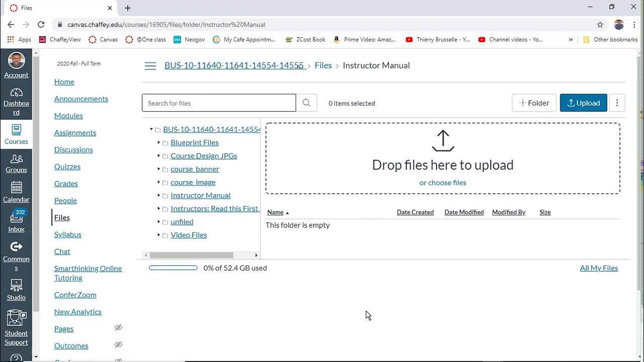Expand the Instructor Manual folder arrow
The image size is (644, 362).
158,195
